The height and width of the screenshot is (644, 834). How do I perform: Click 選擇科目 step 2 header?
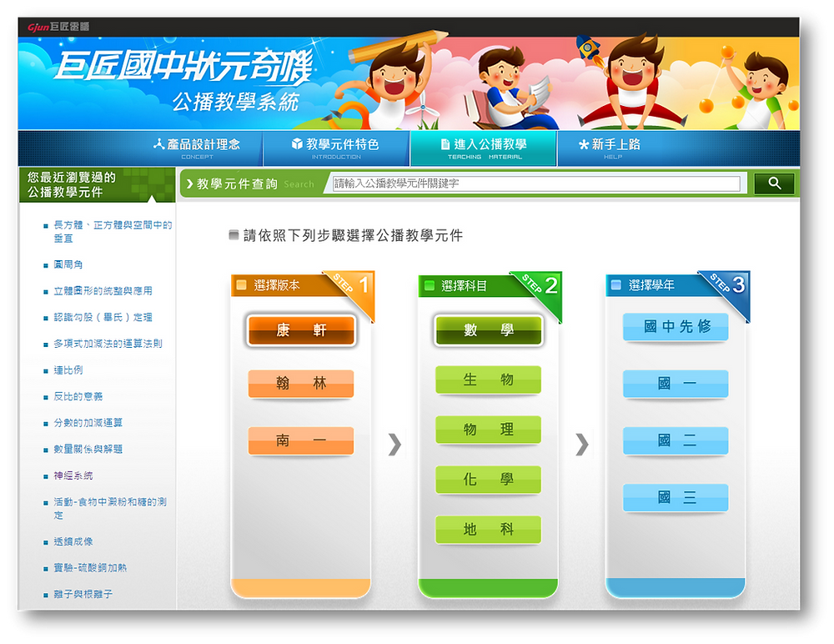(x=465, y=286)
